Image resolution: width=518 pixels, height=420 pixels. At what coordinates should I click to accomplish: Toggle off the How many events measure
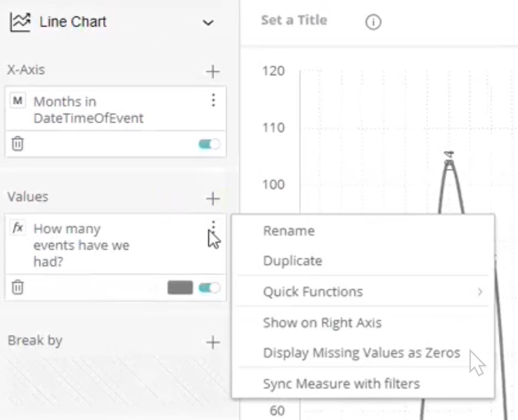[210, 288]
